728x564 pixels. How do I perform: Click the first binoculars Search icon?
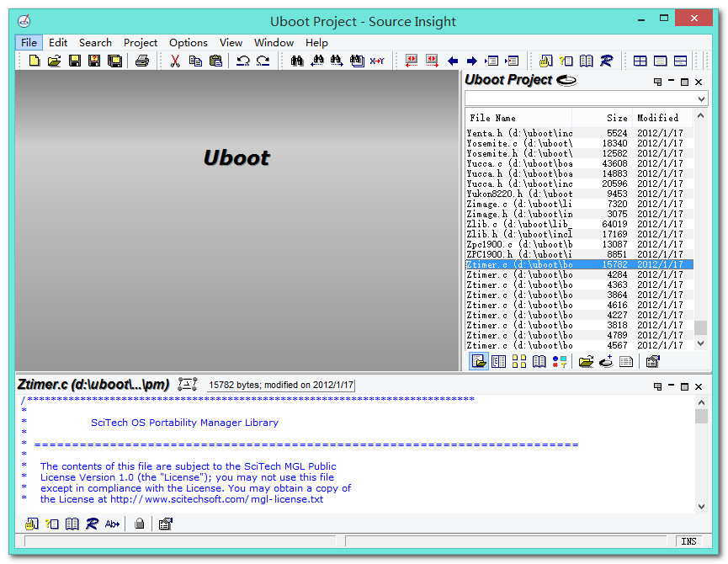pyautogui.click(x=297, y=61)
